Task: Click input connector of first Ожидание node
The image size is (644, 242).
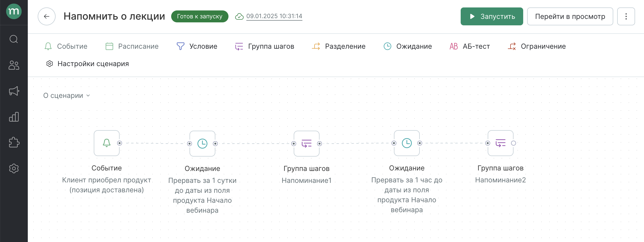Action: (190, 144)
